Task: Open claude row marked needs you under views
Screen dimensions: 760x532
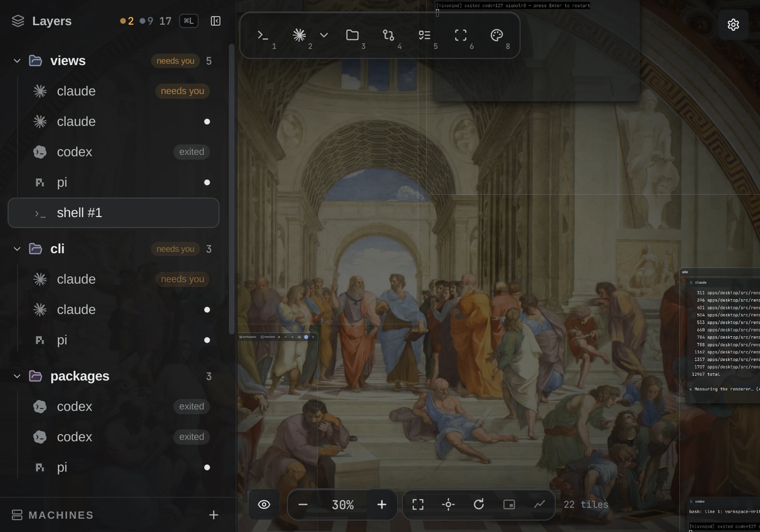Action: click(113, 91)
